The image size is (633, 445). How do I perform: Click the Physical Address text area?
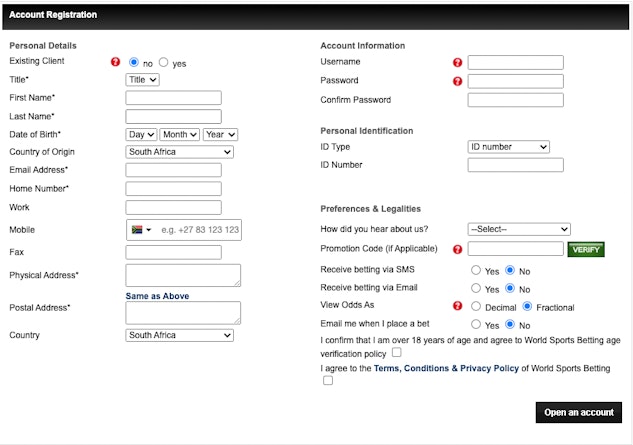click(x=183, y=275)
